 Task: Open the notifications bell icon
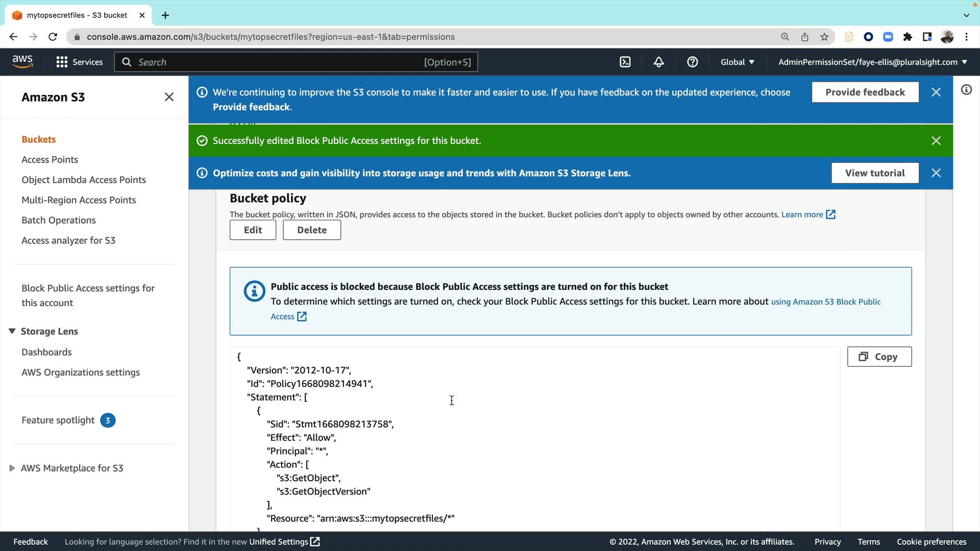point(659,62)
